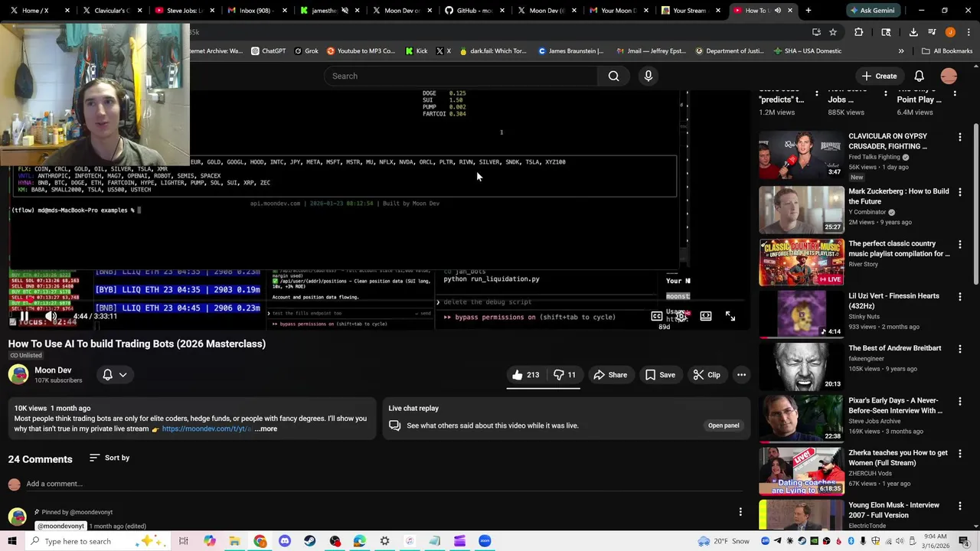The width and height of the screenshot is (980, 551).
Task: Expand the description with ...more
Action: tap(266, 429)
